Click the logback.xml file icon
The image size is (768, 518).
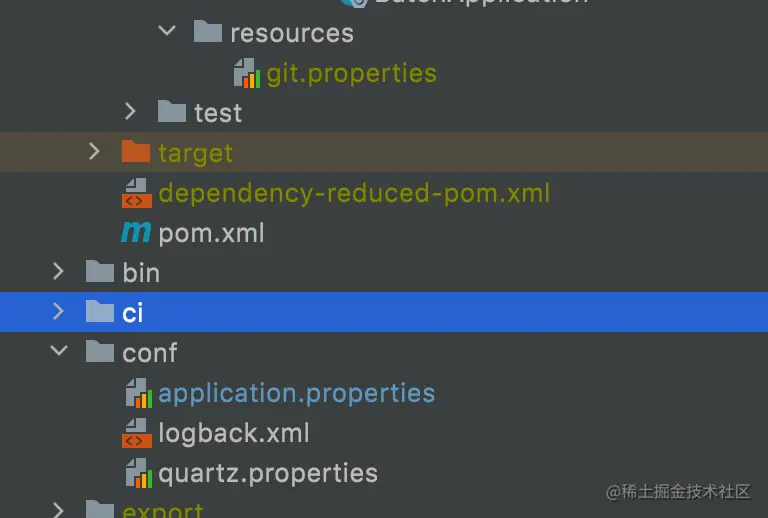tap(135, 433)
